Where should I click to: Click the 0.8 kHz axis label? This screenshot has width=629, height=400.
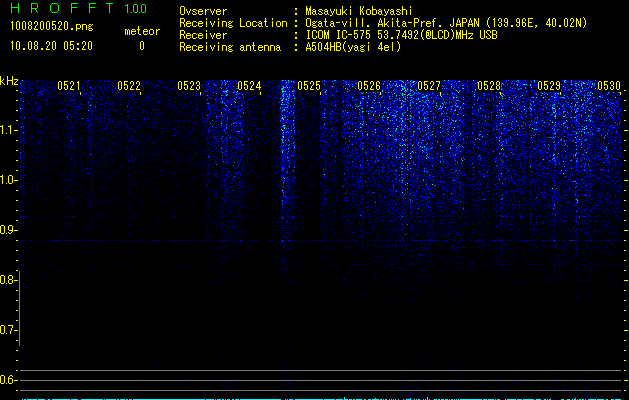click(x=8, y=280)
